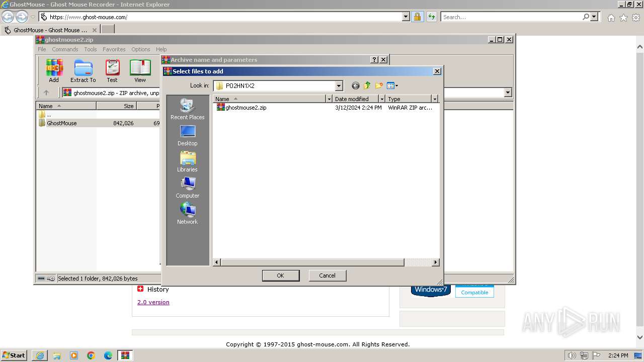
Task: Open Recent Places in the dialog sidebar
Action: tap(188, 109)
